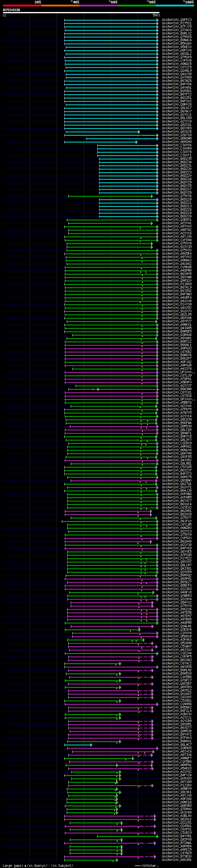Click the orange ~40% identity legend segment

pyautogui.click(x=60, y=6)
